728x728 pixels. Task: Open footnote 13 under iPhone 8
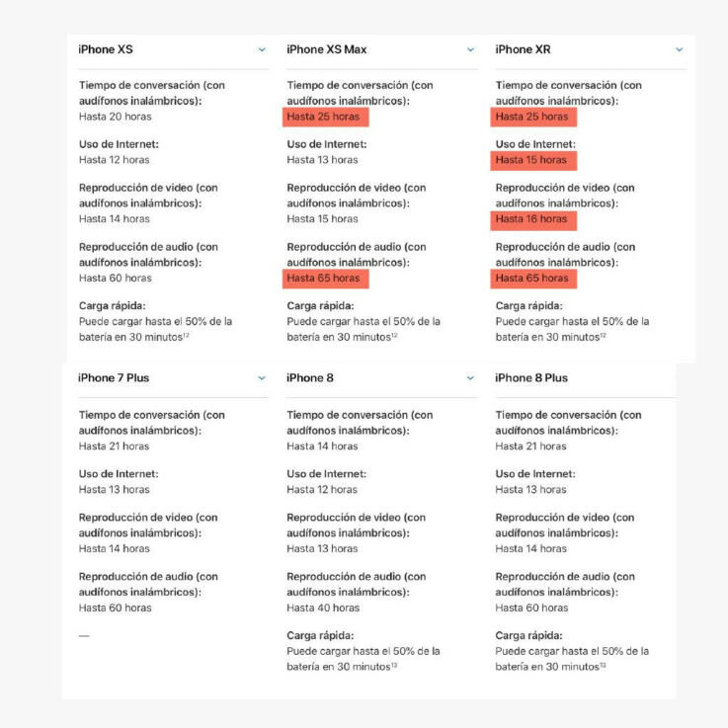pos(394,666)
